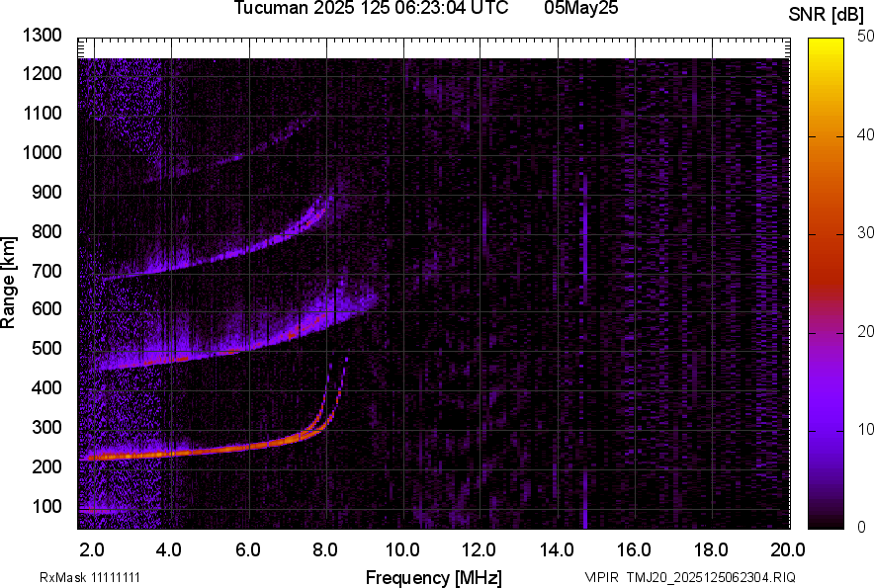Click the SNR color scale bar
The width and height of the screenshot is (874, 588).
[x=827, y=284]
